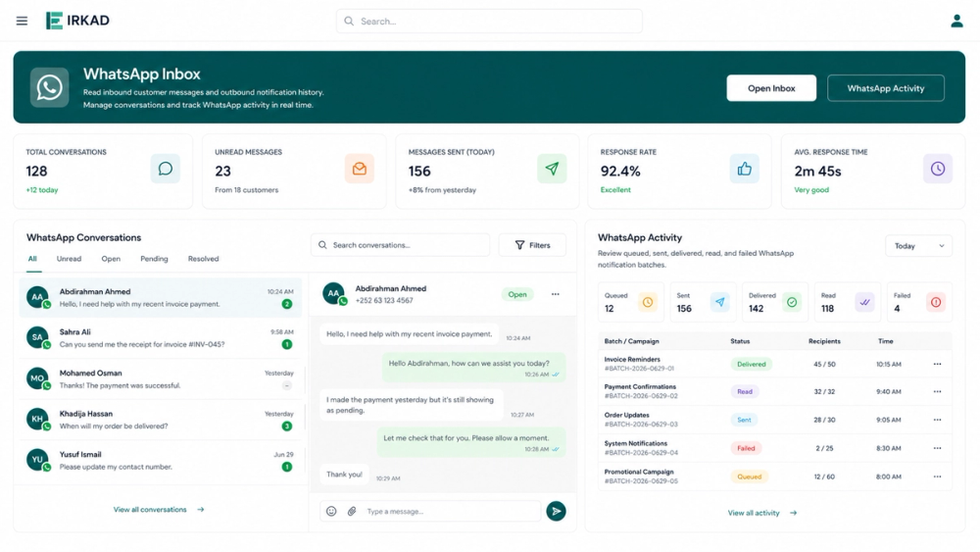Open options for System Notifications batch

937,448
